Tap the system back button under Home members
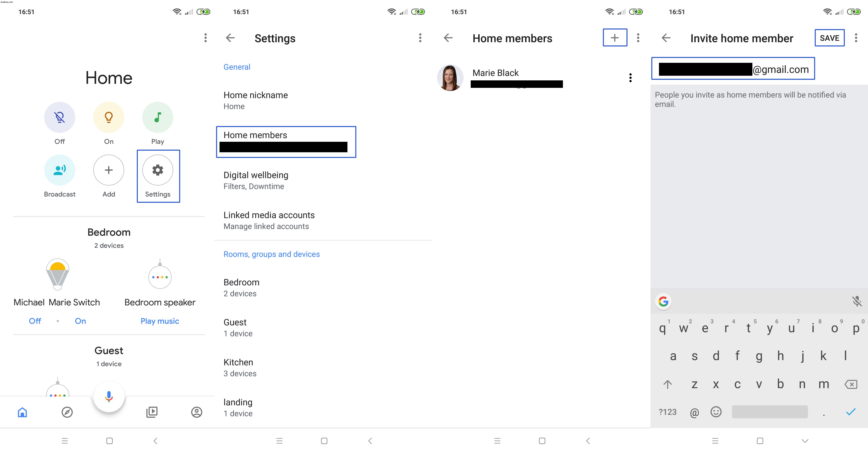This screenshot has width=868, height=454. pos(588,440)
